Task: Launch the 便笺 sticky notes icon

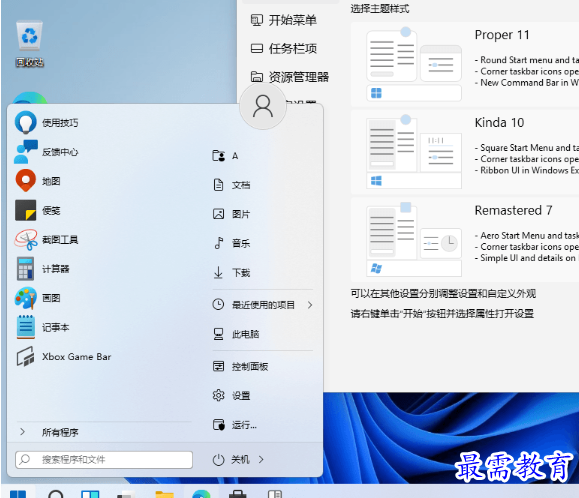Action: point(25,210)
